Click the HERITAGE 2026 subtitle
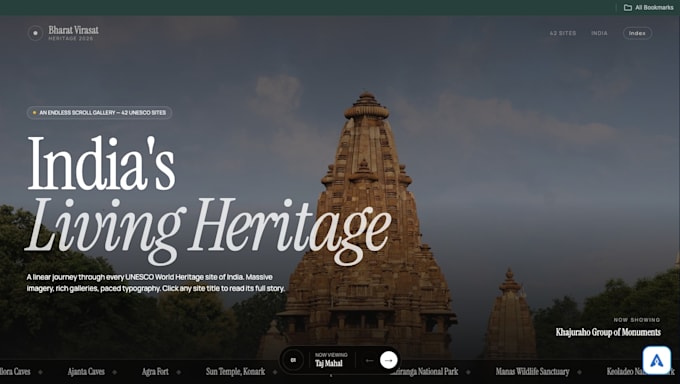 coord(71,39)
